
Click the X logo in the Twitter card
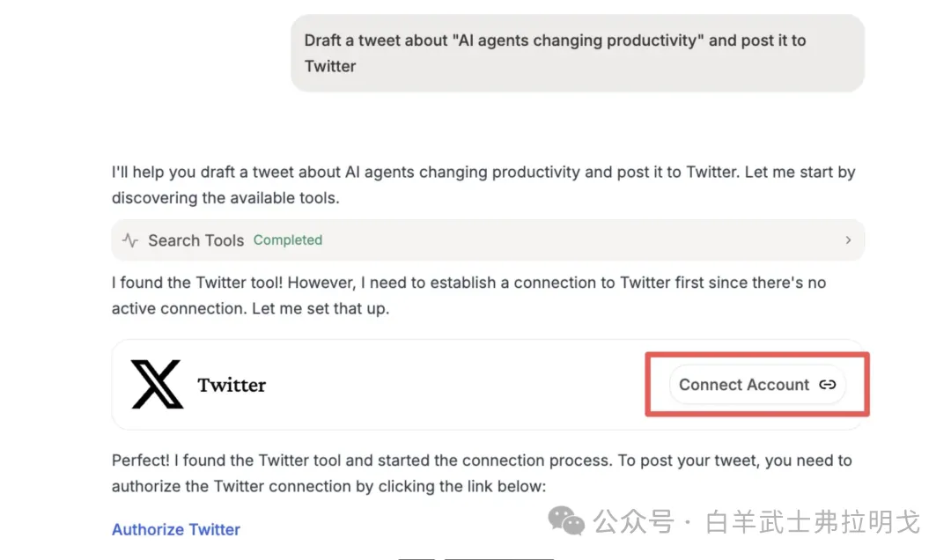tap(157, 385)
